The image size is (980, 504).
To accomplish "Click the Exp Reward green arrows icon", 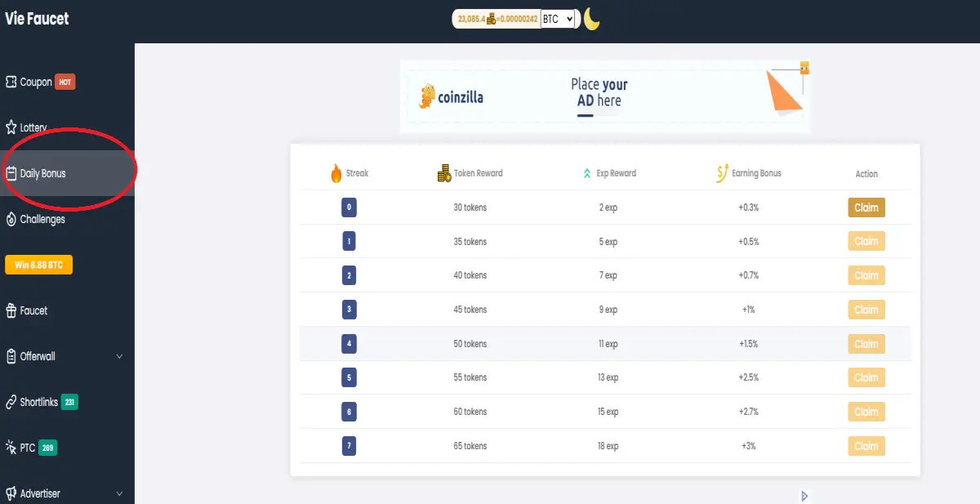I will click(x=586, y=173).
